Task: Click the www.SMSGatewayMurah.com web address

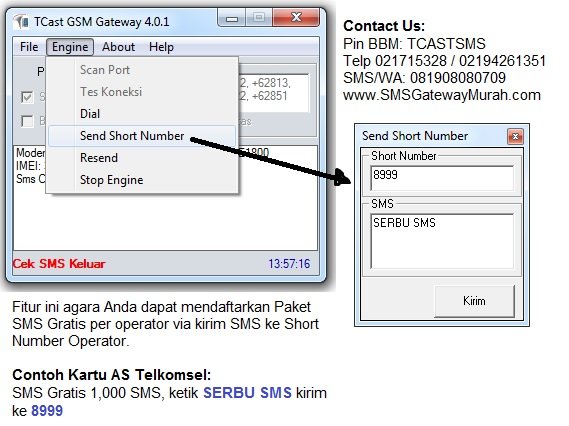Action: click(442, 95)
